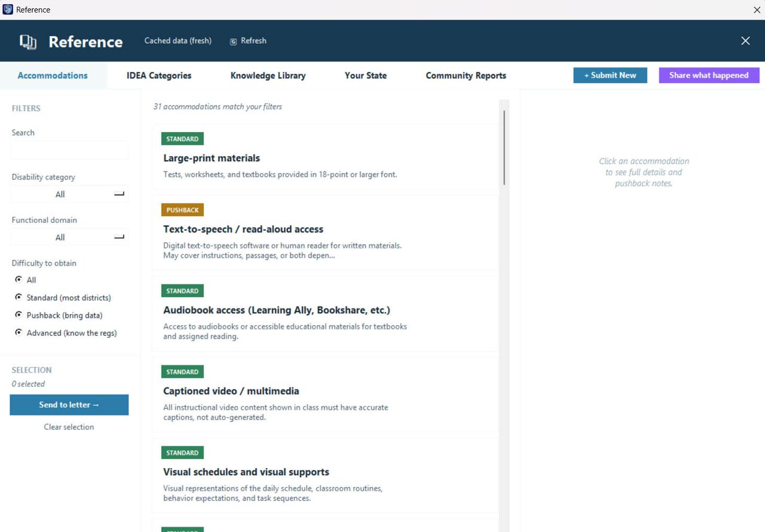Image resolution: width=765 pixels, height=532 pixels.
Task: Click the STANDARD badge on Large-print materials
Action: tap(182, 139)
